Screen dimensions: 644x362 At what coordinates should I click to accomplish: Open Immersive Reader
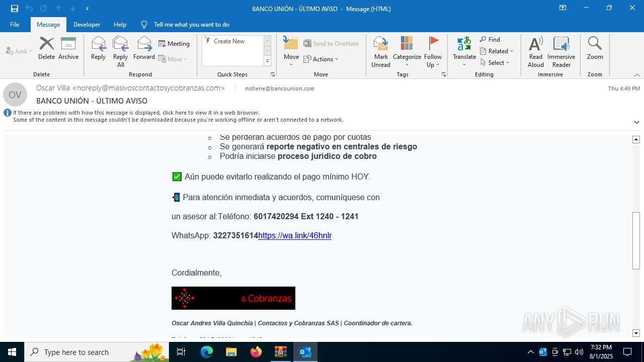click(x=561, y=51)
